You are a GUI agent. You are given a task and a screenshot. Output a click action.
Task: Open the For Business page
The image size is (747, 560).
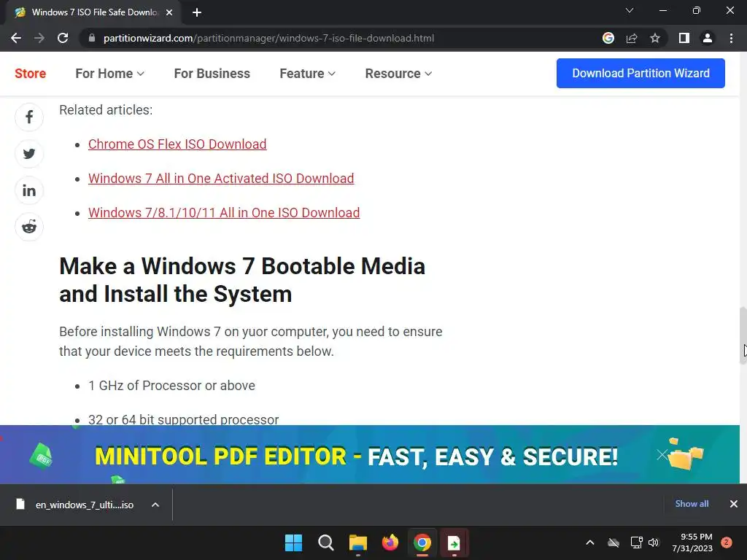tap(212, 74)
